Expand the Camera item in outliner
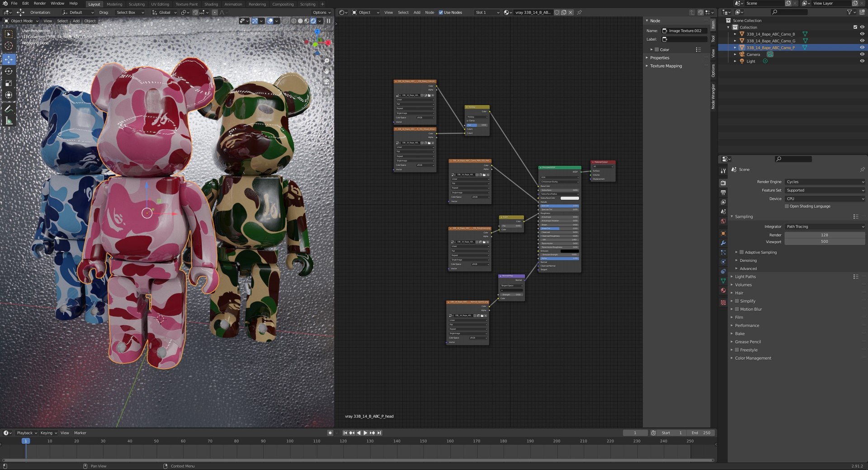Viewport: 868px width, 470px height. (735, 54)
